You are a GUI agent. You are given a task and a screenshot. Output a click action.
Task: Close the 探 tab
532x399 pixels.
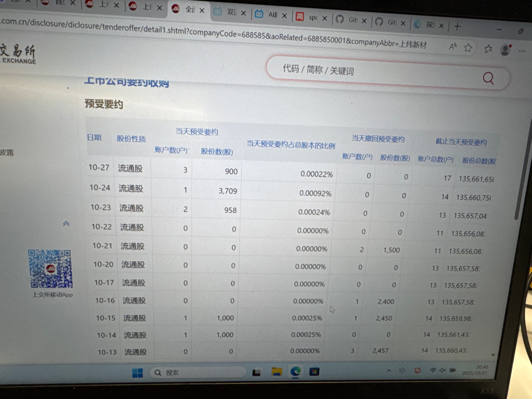point(441,25)
